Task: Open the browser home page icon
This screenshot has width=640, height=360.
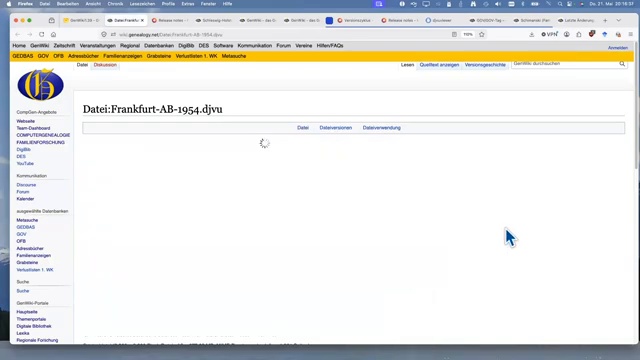Action: point(53,35)
